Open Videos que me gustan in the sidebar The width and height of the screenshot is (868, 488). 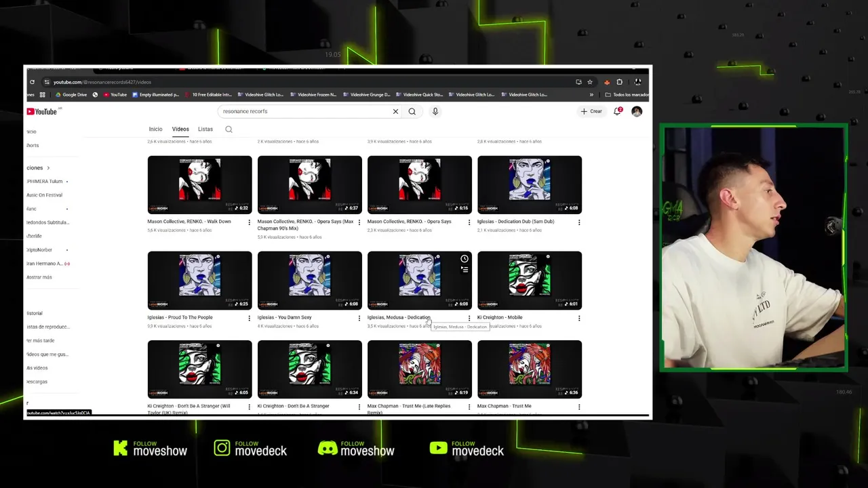coord(47,354)
